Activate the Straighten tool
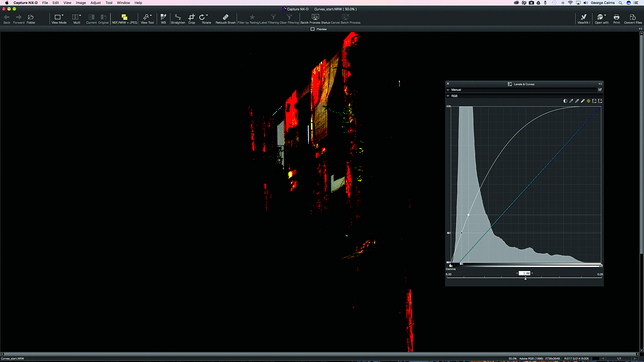This screenshot has width=644, height=362. coord(178,19)
